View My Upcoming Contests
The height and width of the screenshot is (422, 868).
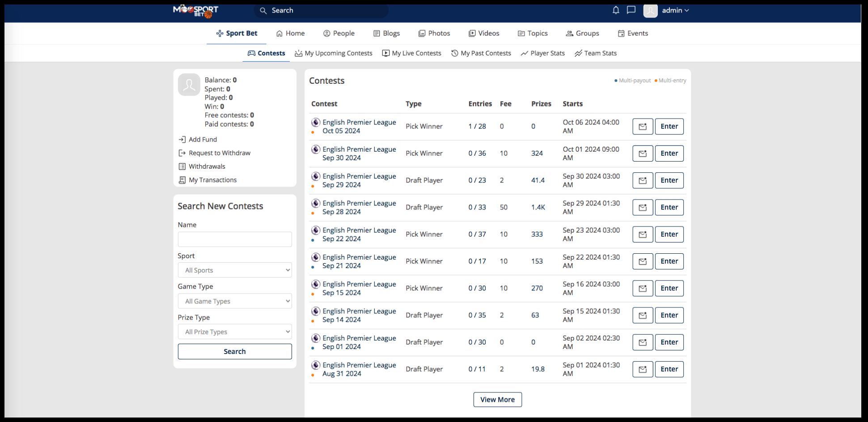coord(334,53)
